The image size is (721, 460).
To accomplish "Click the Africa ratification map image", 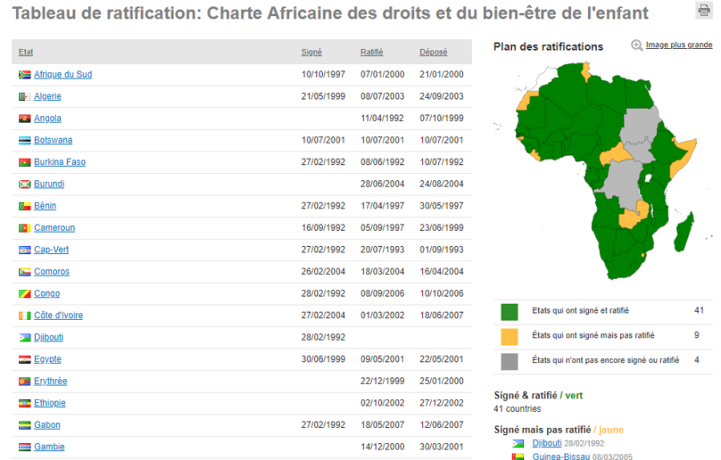I will [x=598, y=170].
